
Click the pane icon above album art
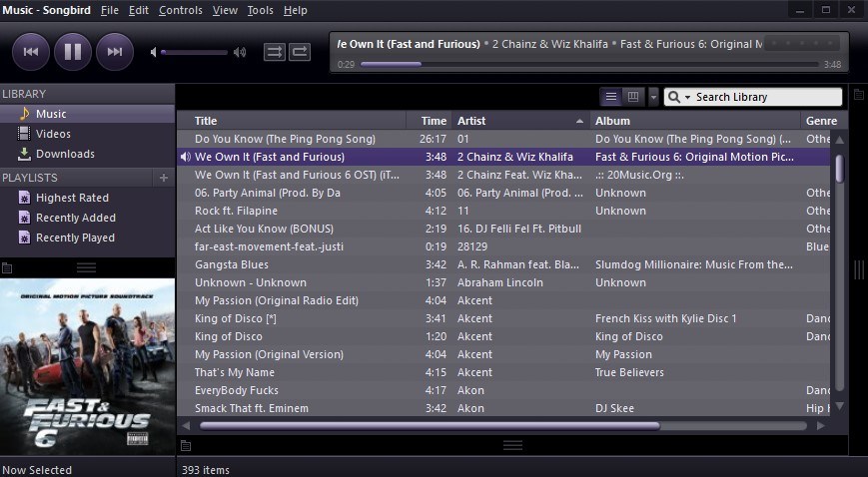click(7, 268)
